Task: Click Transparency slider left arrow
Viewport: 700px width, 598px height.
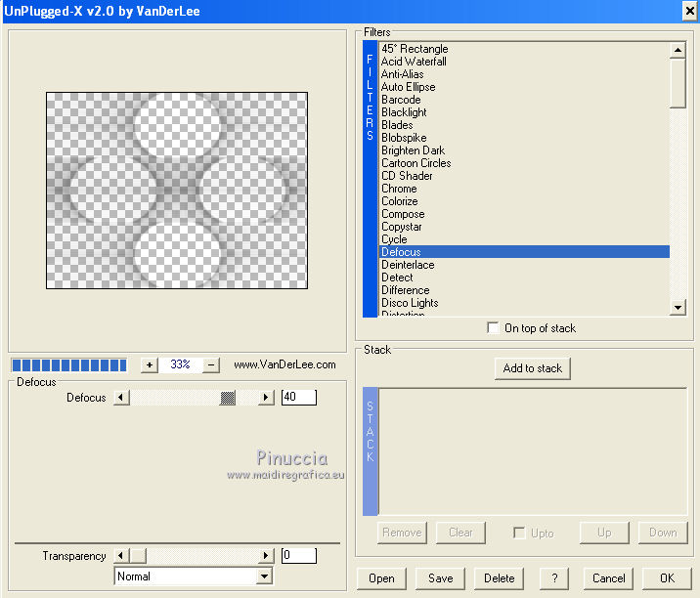Action: click(121, 556)
